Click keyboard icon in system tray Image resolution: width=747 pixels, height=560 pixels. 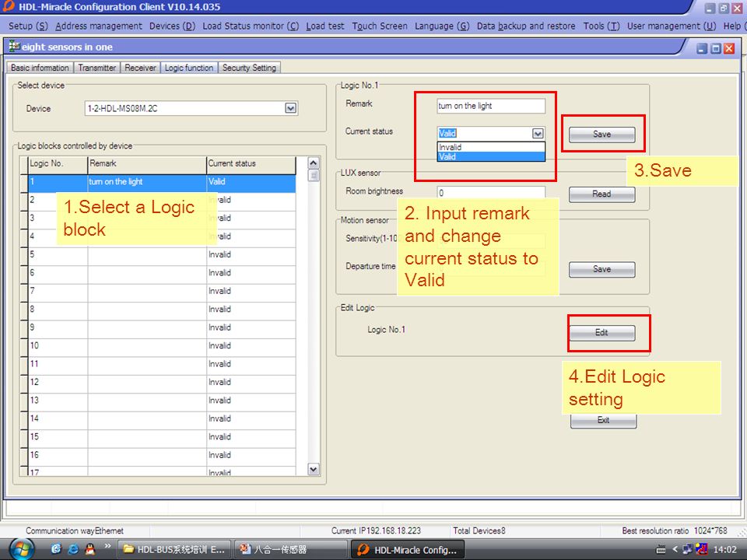(661, 550)
